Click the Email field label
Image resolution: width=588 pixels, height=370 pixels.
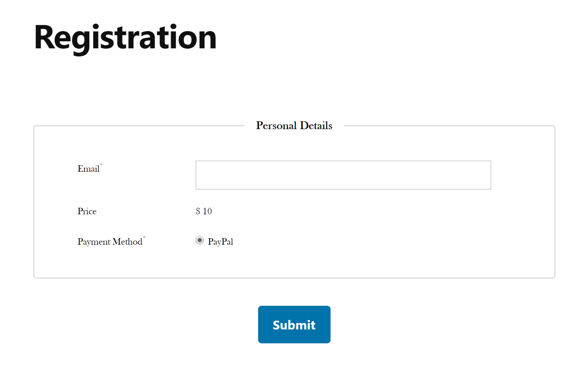pos(88,169)
